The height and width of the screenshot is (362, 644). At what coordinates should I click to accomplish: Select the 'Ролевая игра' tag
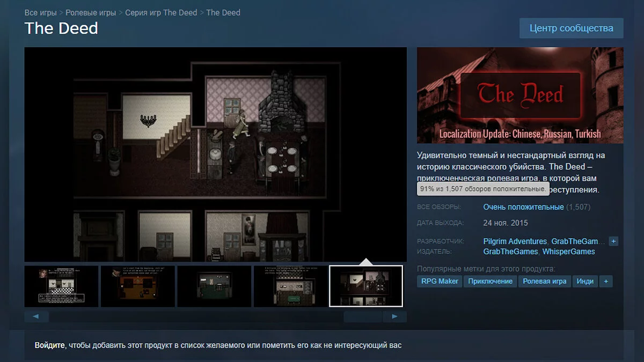pyautogui.click(x=545, y=281)
